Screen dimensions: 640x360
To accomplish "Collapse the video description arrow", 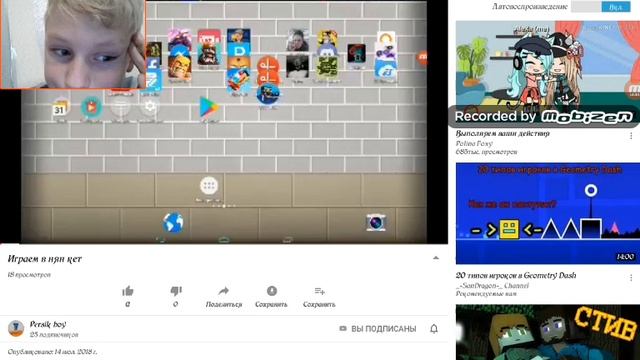I will pyautogui.click(x=436, y=258).
